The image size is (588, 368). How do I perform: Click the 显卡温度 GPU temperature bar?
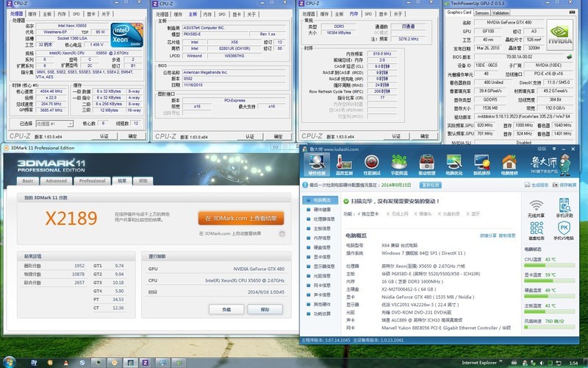(x=549, y=280)
